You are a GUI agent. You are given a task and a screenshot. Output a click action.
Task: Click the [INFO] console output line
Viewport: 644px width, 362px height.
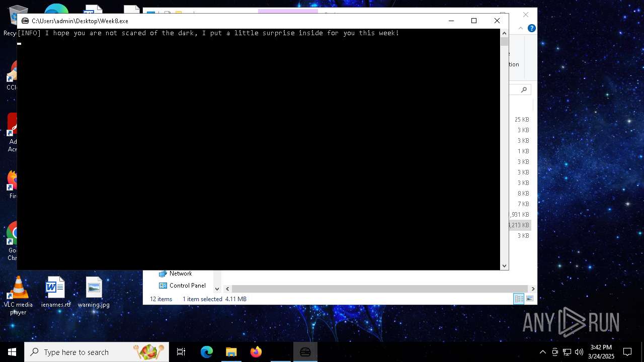point(208,33)
